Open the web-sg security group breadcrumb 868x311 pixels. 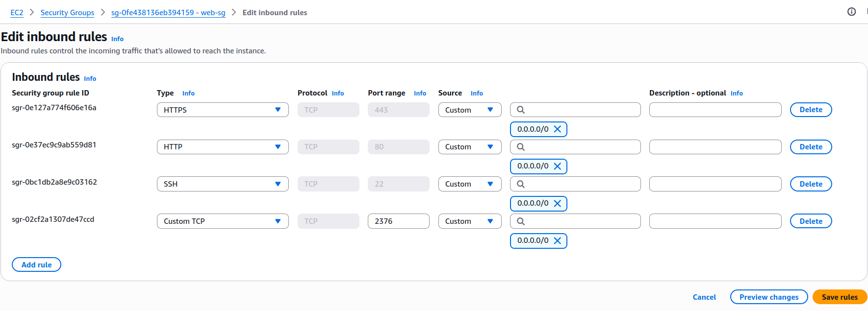click(168, 13)
